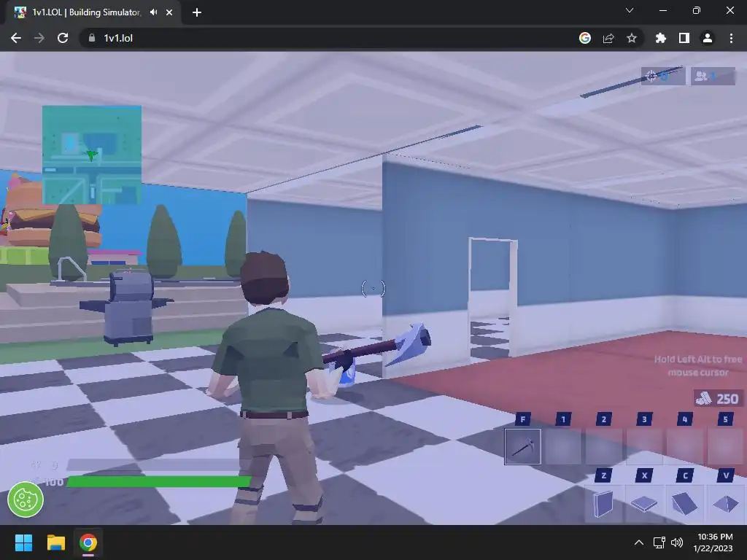
Task: Select the pickaxe slot in hotbar
Action: click(522, 447)
